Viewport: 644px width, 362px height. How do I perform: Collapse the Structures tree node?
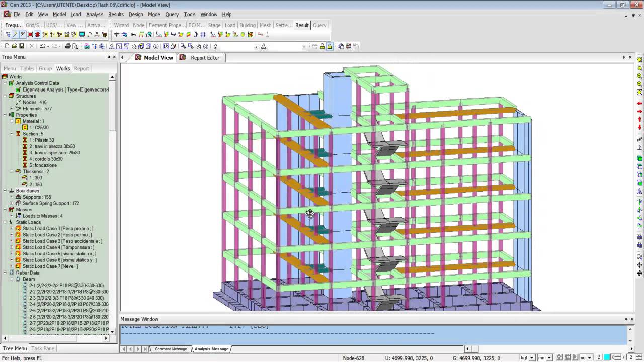coord(5,96)
